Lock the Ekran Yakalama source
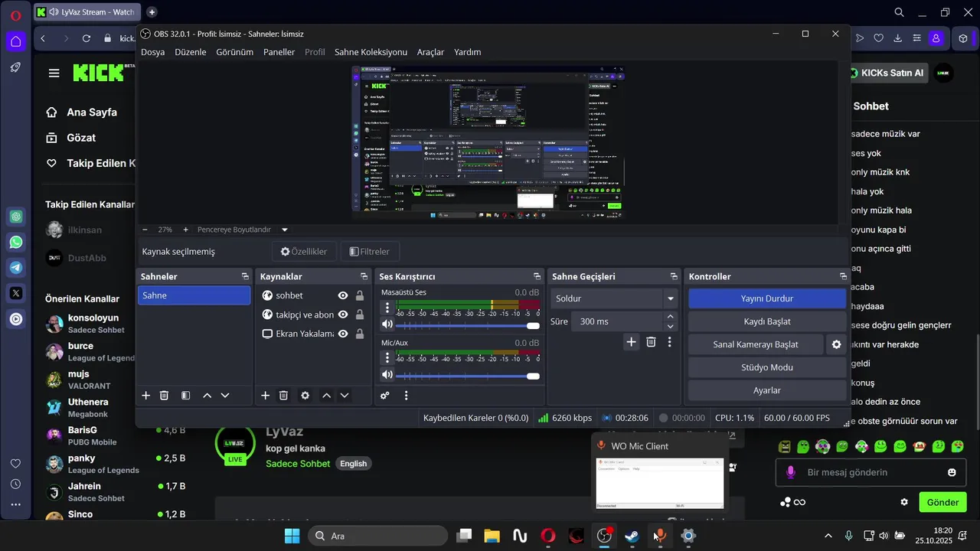 360,334
